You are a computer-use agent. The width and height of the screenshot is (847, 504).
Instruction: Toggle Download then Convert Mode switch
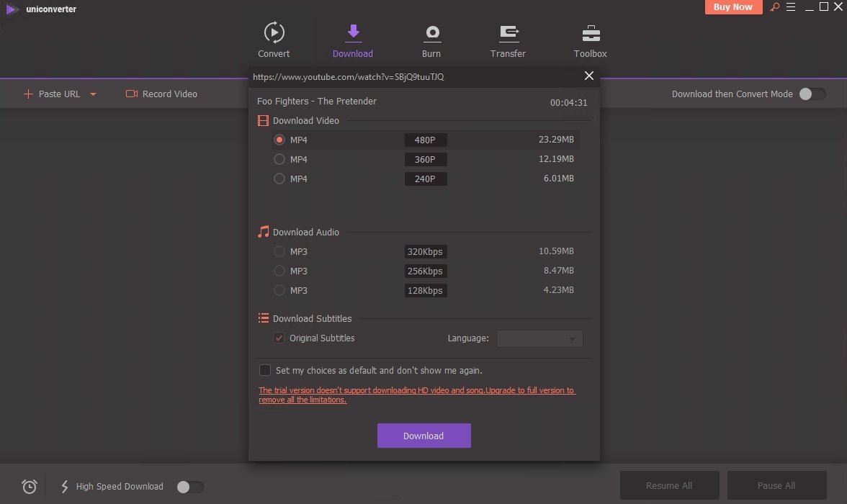(x=812, y=94)
